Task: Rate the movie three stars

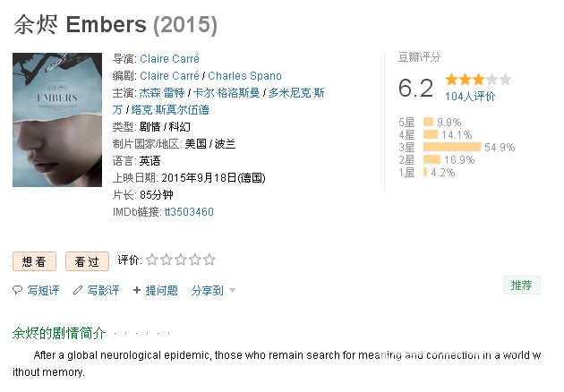Action: 181,260
